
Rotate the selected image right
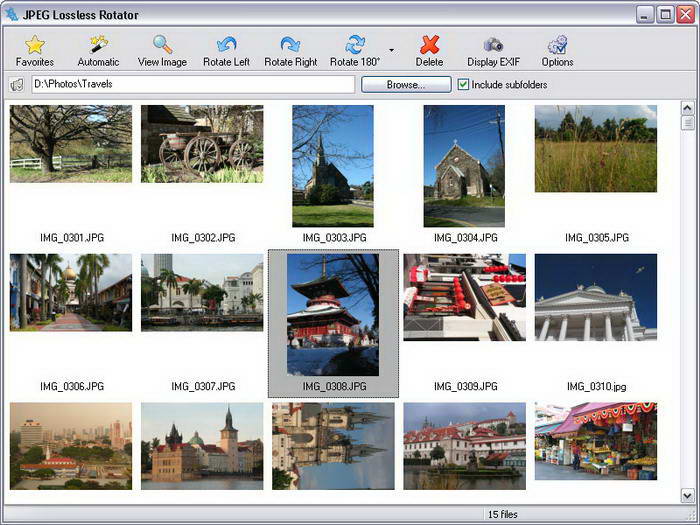pyautogui.click(x=290, y=45)
